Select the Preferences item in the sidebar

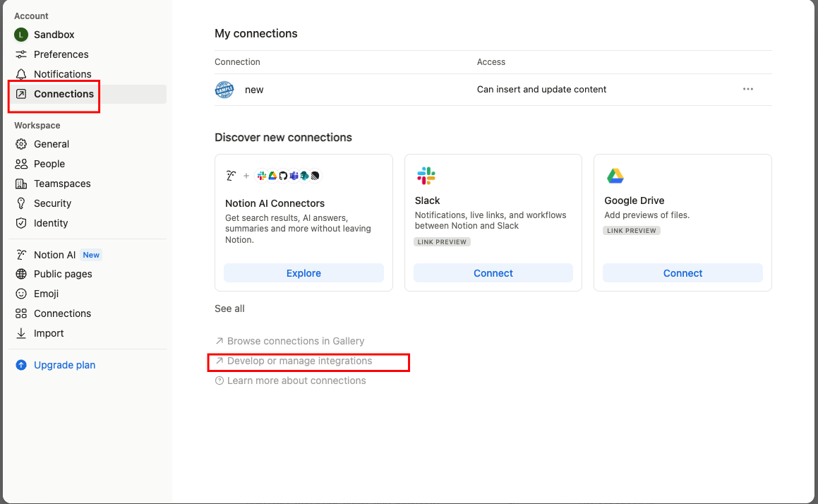point(60,54)
